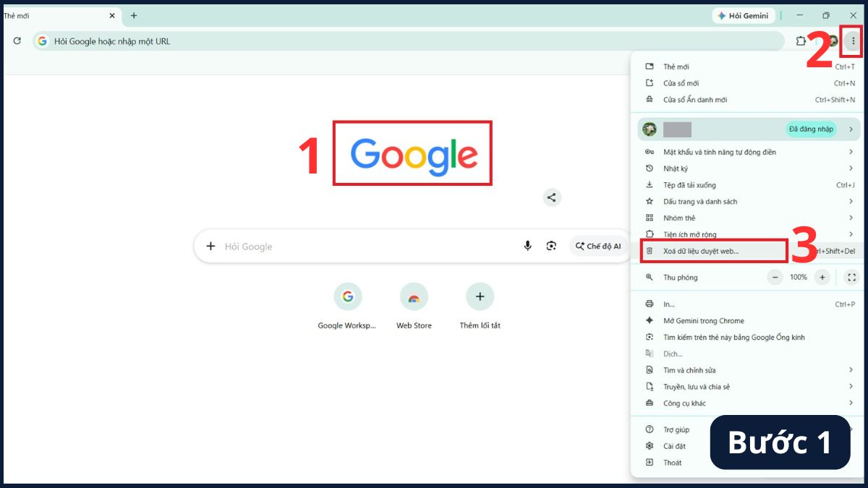868x488 pixels.
Task: Open the "Trợ giúp" help item
Action: (x=676, y=429)
